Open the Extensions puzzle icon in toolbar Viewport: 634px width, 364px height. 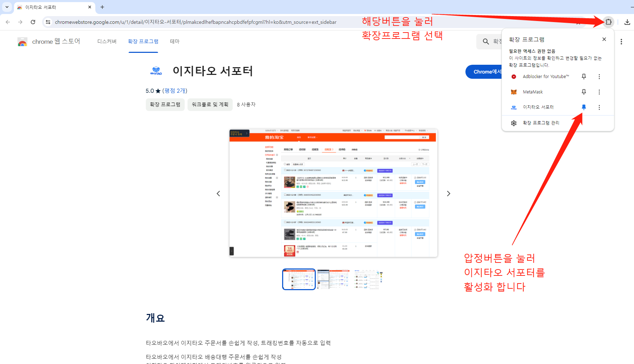608,22
